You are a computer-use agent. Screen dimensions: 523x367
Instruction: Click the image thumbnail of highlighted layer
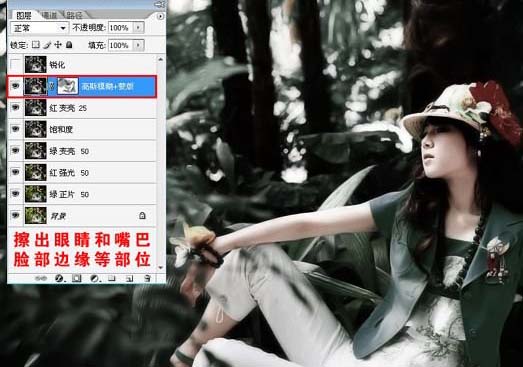[35, 86]
